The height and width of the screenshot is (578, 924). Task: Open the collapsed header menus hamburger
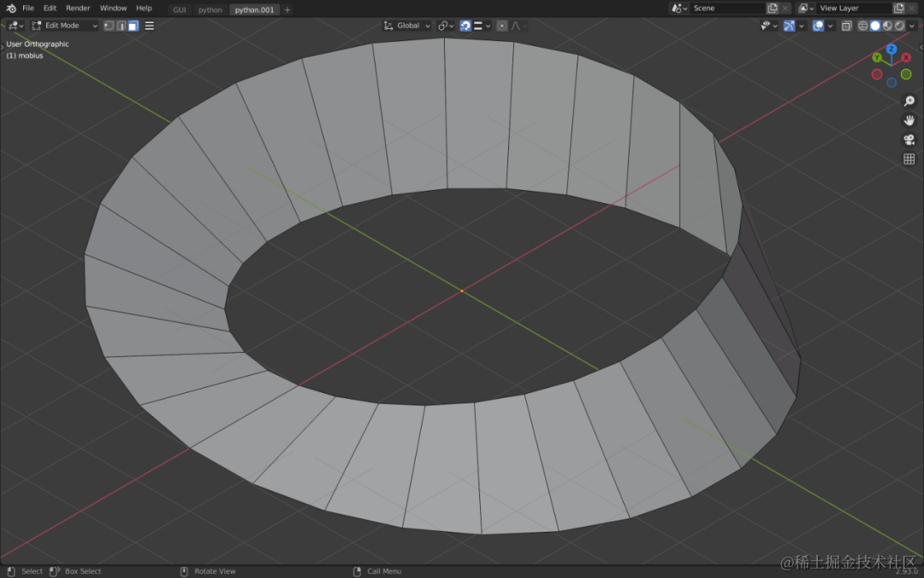pos(150,26)
